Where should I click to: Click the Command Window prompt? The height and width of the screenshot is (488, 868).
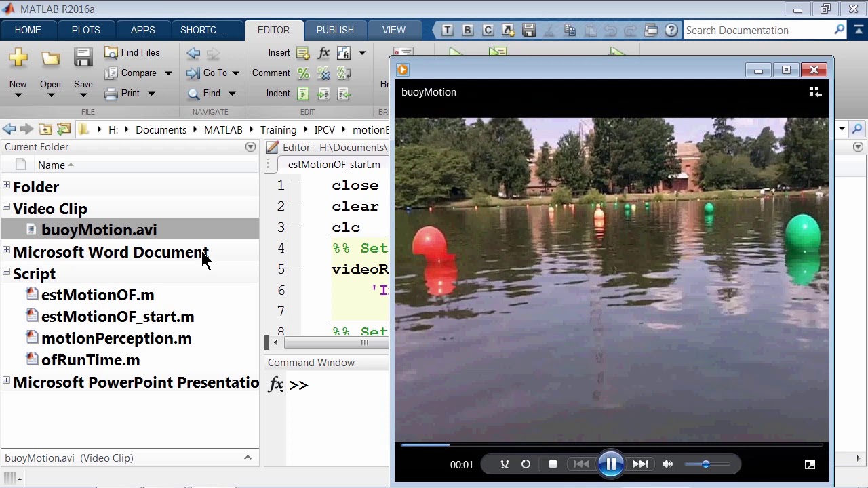pyautogui.click(x=298, y=385)
